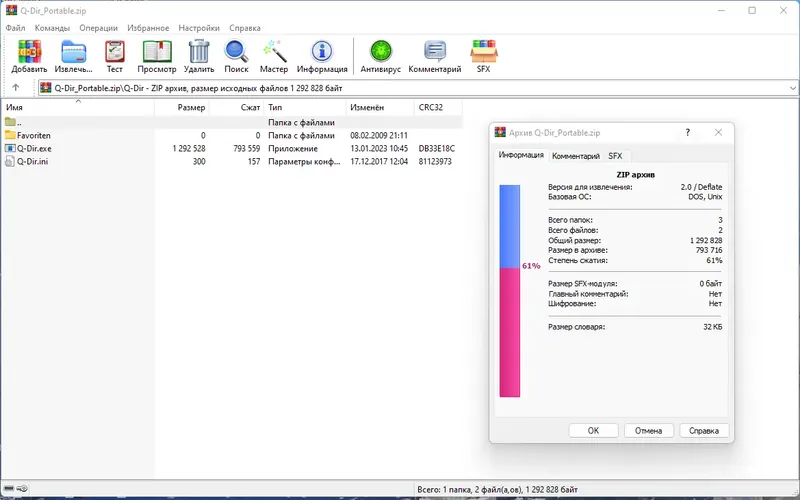Click the 1 292 528 size cell
Viewport: 800px width, 500px height.
point(189,148)
